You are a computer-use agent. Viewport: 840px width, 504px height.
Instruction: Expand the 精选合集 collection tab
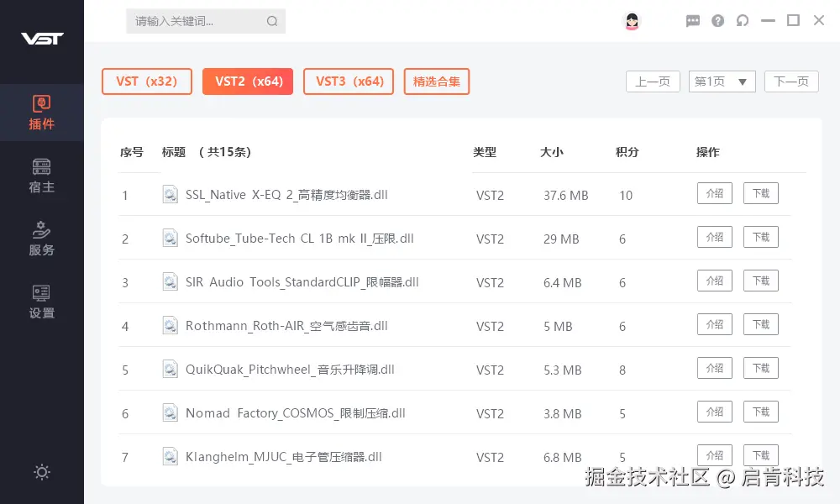436,81
